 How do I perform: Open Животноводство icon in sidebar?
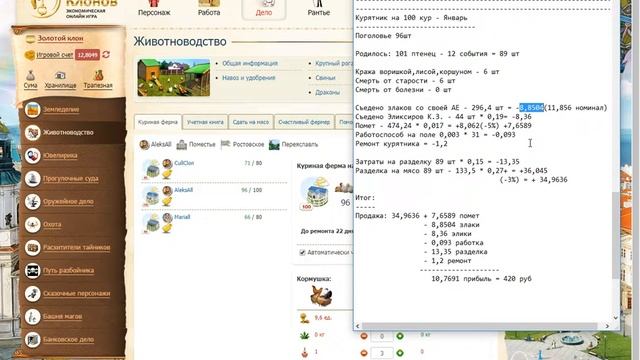(x=32, y=132)
